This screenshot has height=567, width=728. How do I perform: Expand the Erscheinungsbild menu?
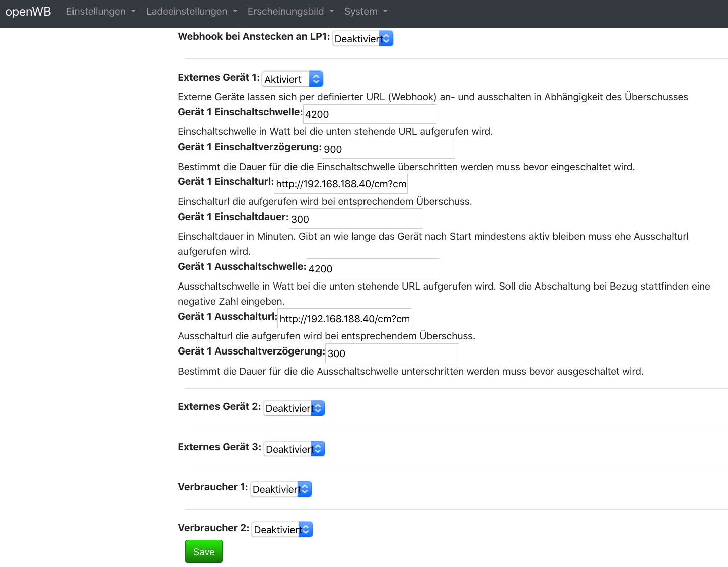(290, 12)
